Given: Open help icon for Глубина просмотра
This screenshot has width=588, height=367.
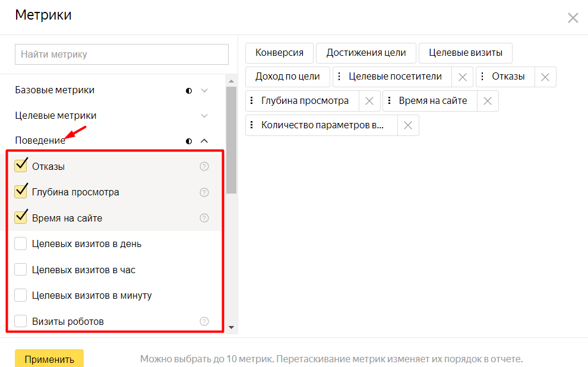Looking at the screenshot, I should [x=204, y=192].
